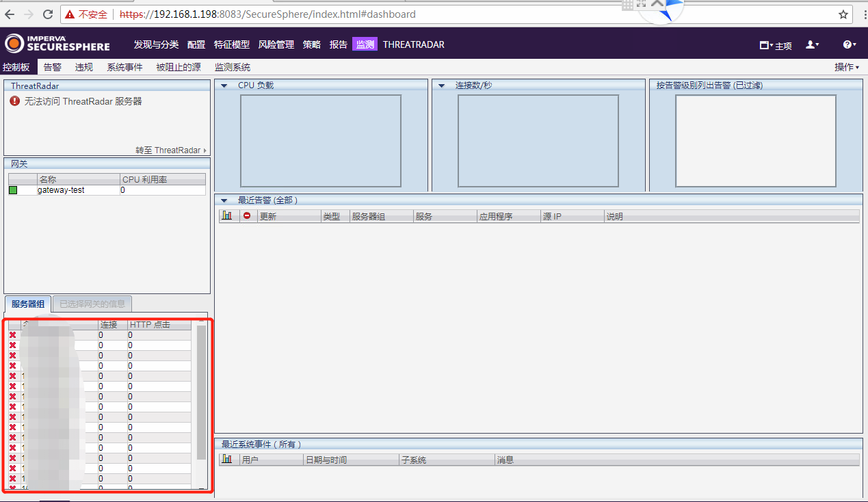Collapse the CPU 负载 panel

click(224, 85)
